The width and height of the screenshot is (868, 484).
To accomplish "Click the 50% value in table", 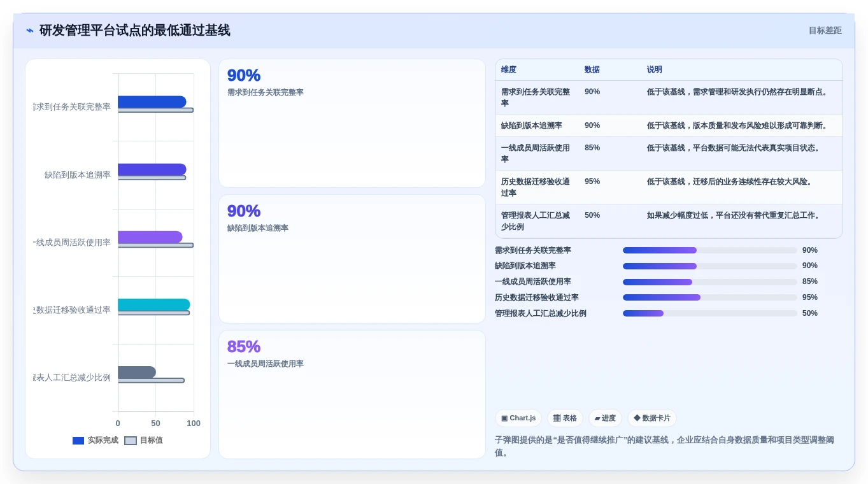I will coord(592,215).
